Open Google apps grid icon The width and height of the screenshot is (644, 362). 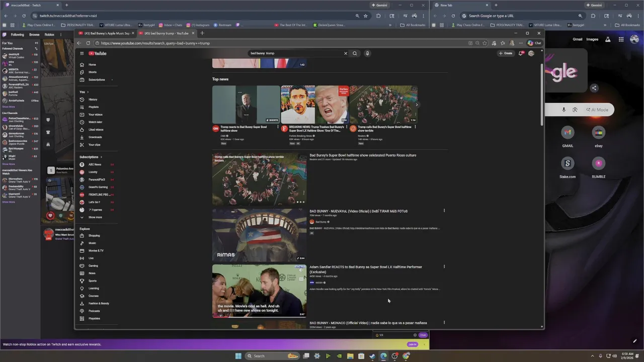[621, 39]
